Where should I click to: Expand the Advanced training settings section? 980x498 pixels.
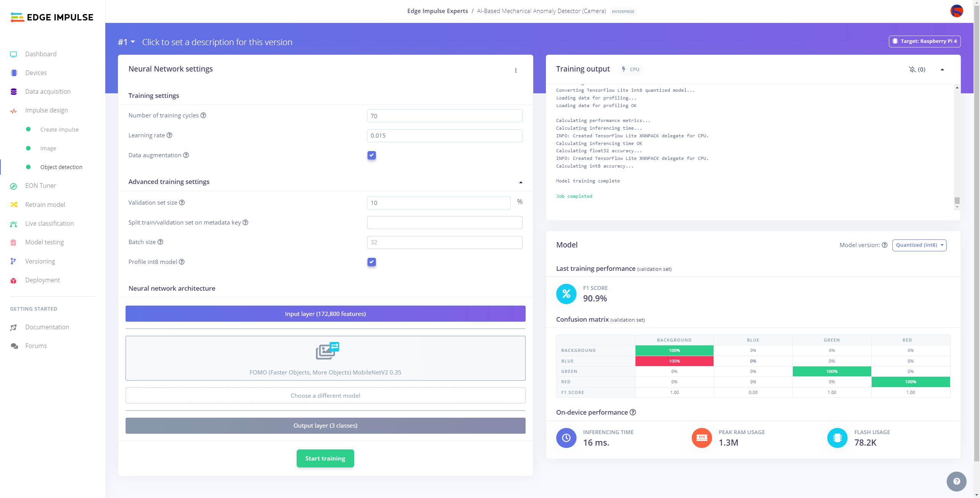[521, 182]
